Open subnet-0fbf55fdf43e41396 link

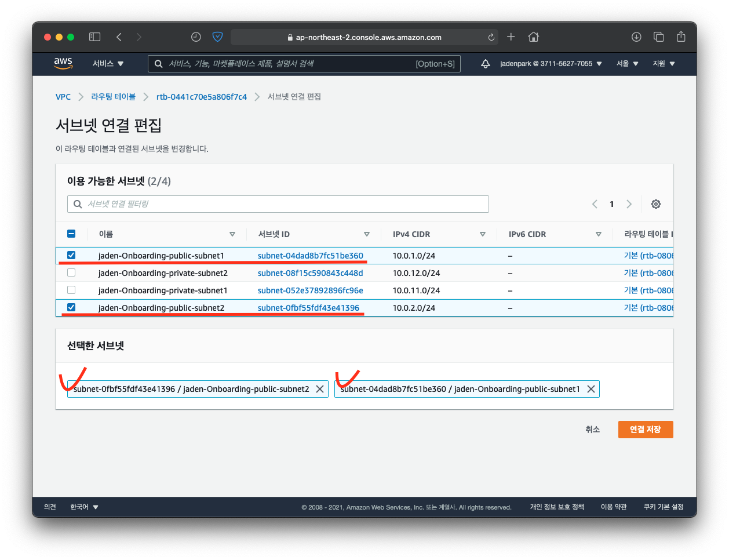click(x=308, y=308)
